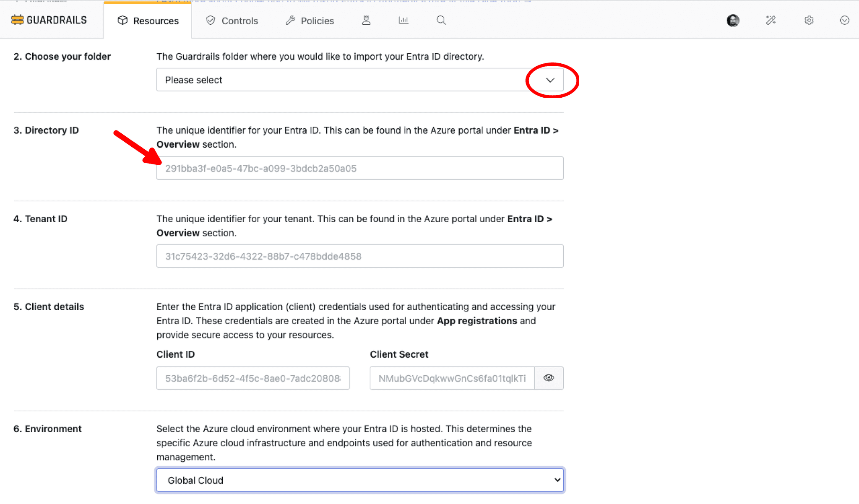Click the Client Secret input field
Screen dimensions: 859x504
[x=452, y=378]
